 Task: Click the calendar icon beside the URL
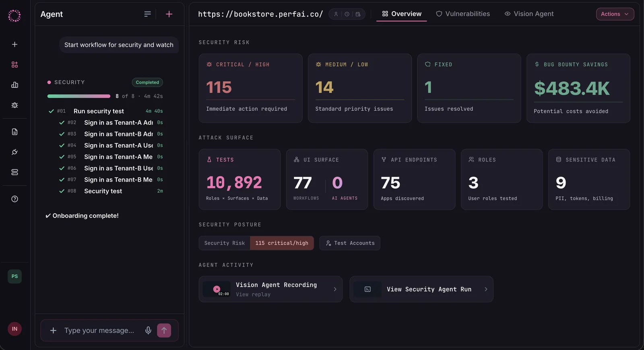tap(358, 14)
